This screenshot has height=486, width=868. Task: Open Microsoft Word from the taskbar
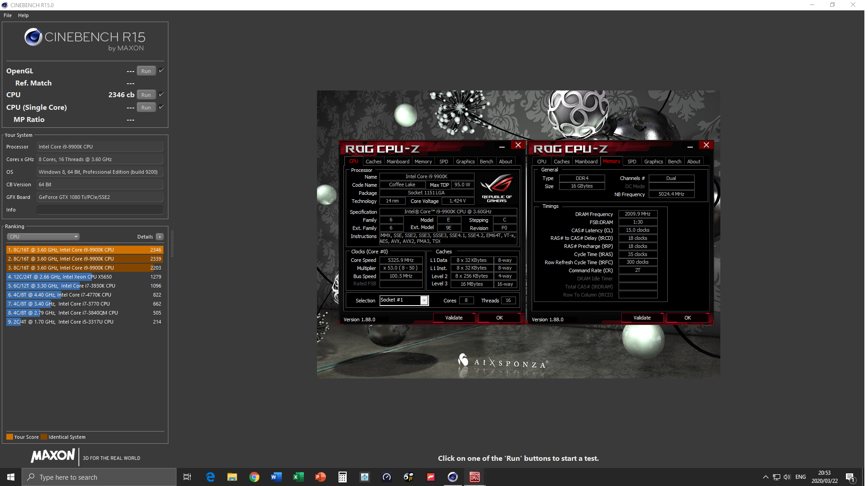276,477
